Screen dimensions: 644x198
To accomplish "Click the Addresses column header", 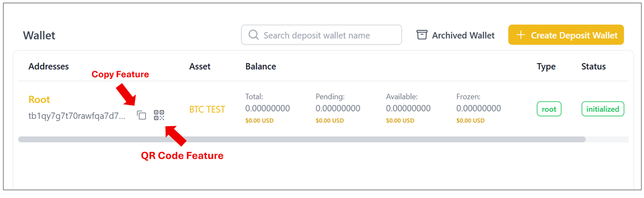I will [x=48, y=66].
